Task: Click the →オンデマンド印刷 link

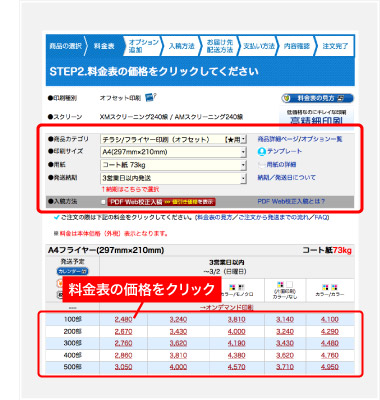Action: [226, 307]
